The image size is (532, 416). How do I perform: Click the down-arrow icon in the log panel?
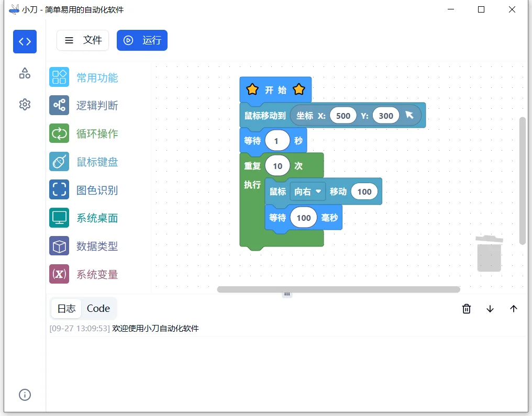pyautogui.click(x=490, y=309)
